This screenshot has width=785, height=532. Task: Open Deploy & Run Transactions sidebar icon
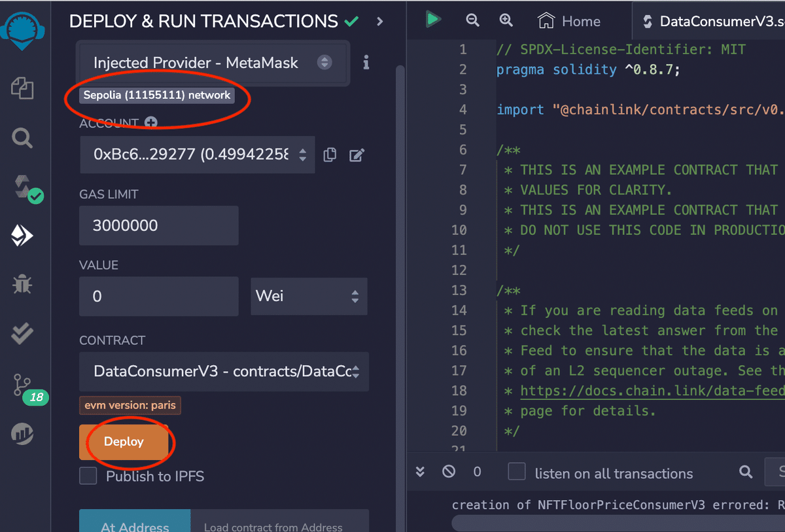[22, 236]
